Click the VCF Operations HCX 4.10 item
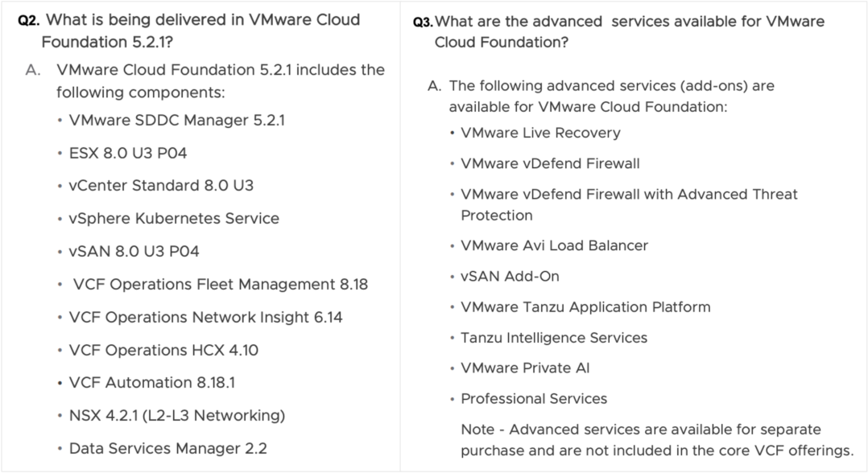Screen dimensions: 868x473 [163, 351]
